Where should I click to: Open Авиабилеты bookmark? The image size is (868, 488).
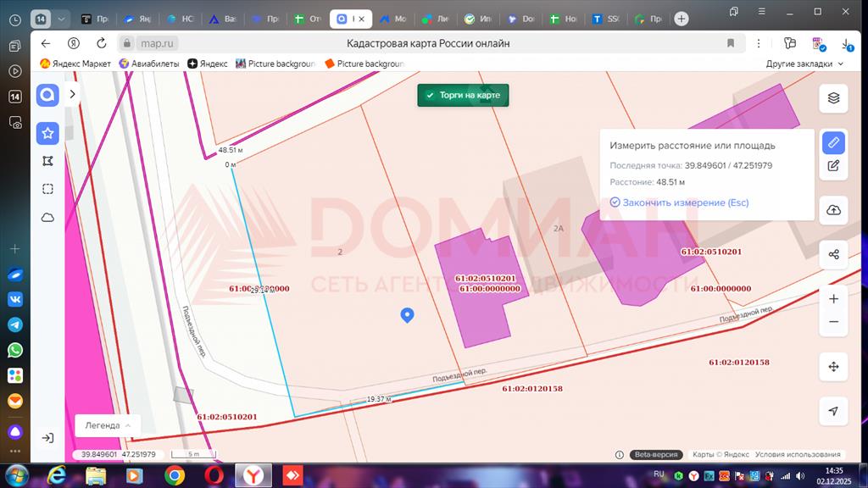pos(150,64)
